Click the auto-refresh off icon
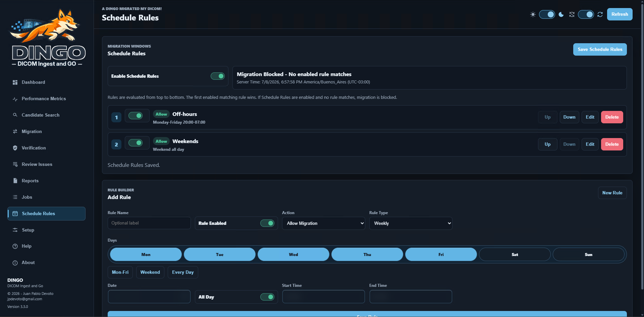644x317 pixels. pyautogui.click(x=572, y=14)
